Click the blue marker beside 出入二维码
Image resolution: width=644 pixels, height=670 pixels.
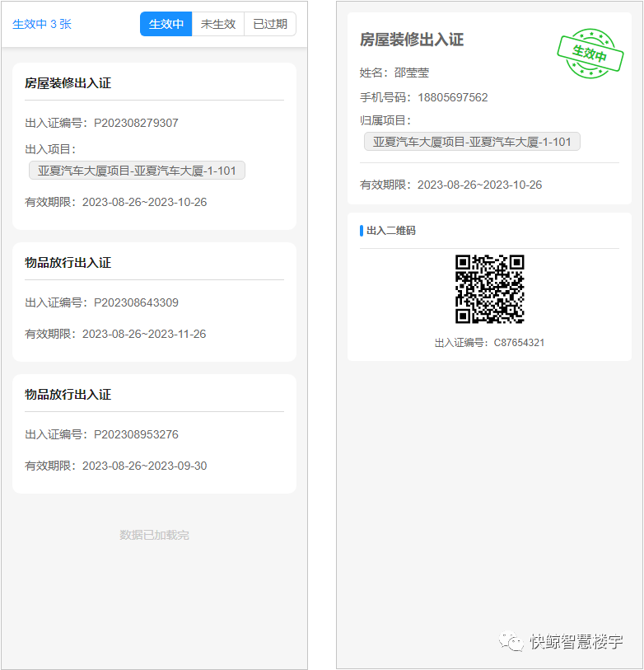point(362,231)
